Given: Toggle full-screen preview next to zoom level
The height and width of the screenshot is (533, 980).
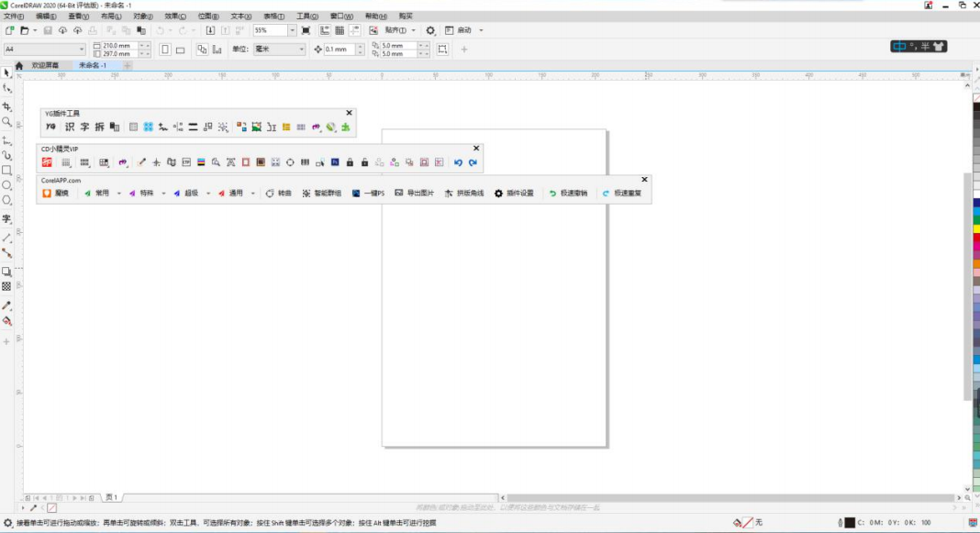Looking at the screenshot, I should pos(306,30).
